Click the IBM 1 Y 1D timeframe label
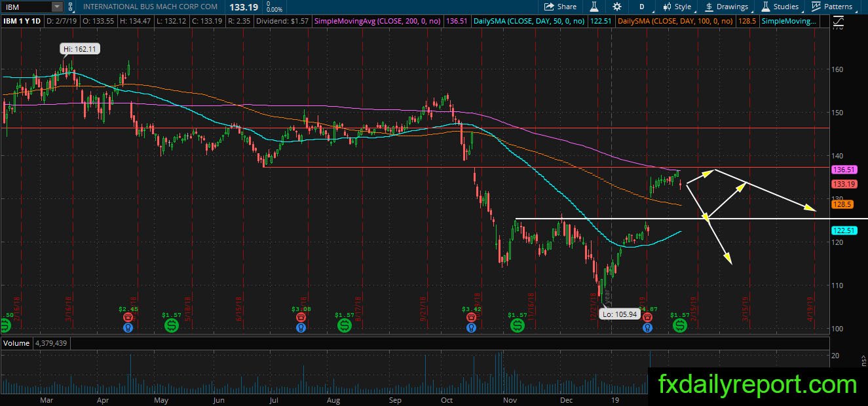Image resolution: width=868 pixels, height=406 pixels. [x=22, y=21]
